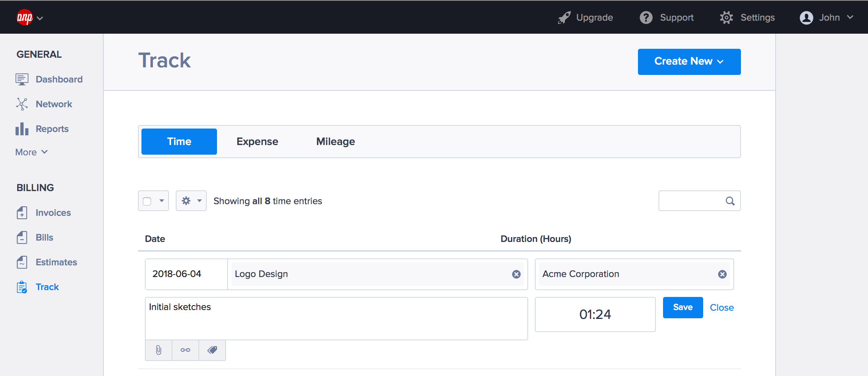The width and height of the screenshot is (868, 376).
Task: Clear the Logo Design service field
Action: [x=516, y=274]
